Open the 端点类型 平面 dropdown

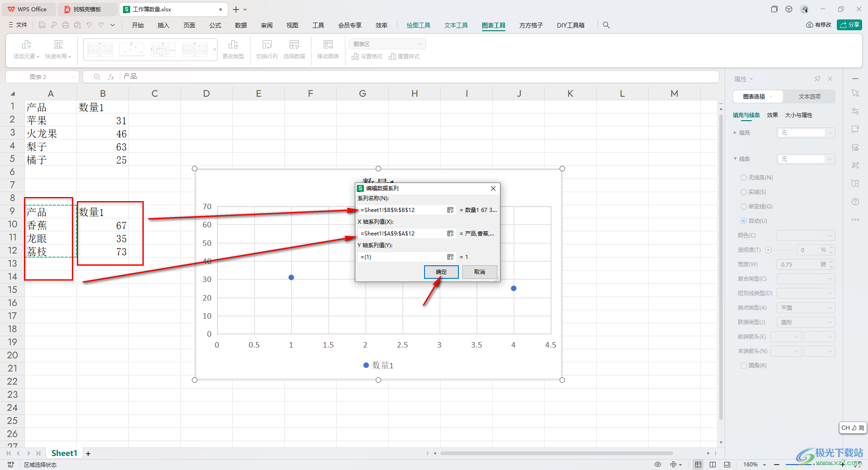(806, 308)
